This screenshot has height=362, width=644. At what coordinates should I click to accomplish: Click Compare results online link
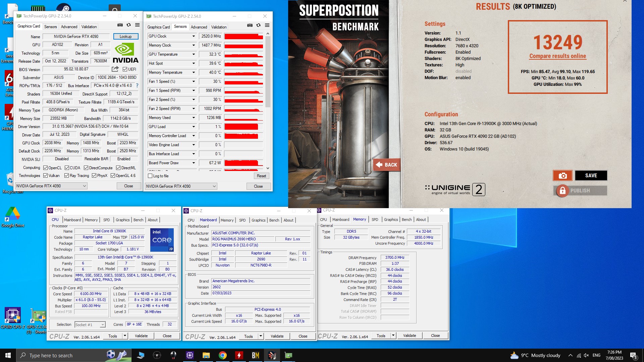[557, 56]
